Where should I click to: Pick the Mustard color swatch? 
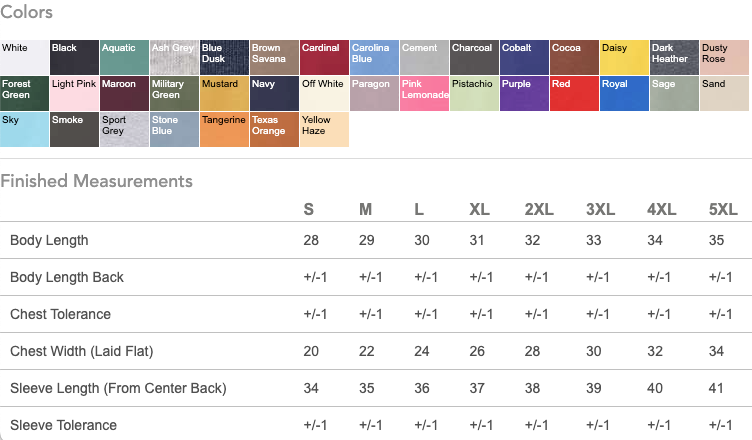point(224,93)
